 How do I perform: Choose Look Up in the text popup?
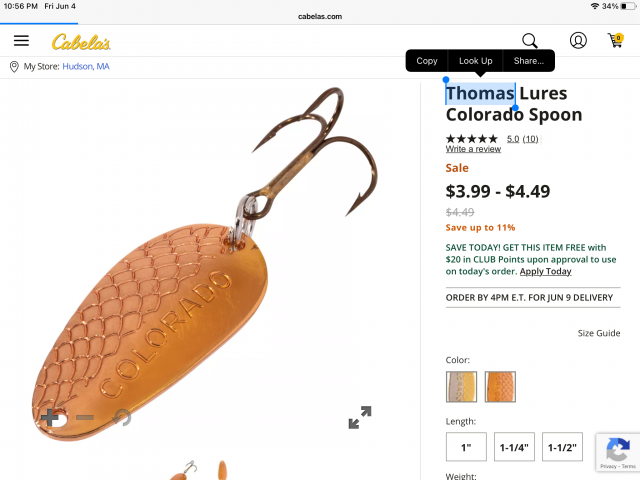pyautogui.click(x=476, y=61)
